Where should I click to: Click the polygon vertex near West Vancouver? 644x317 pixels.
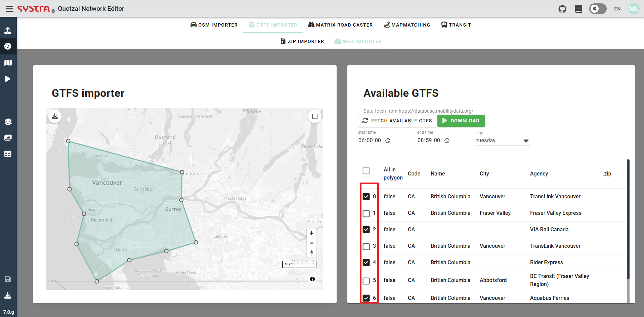tap(68, 141)
